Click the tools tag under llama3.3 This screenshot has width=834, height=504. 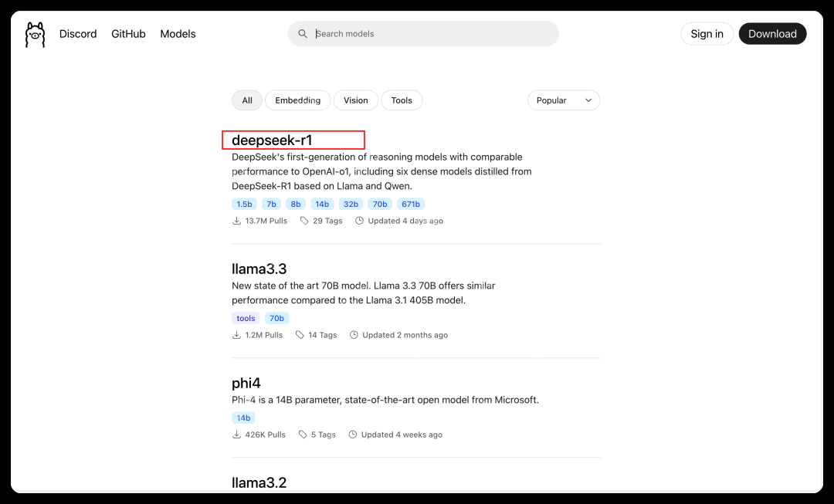tap(246, 319)
